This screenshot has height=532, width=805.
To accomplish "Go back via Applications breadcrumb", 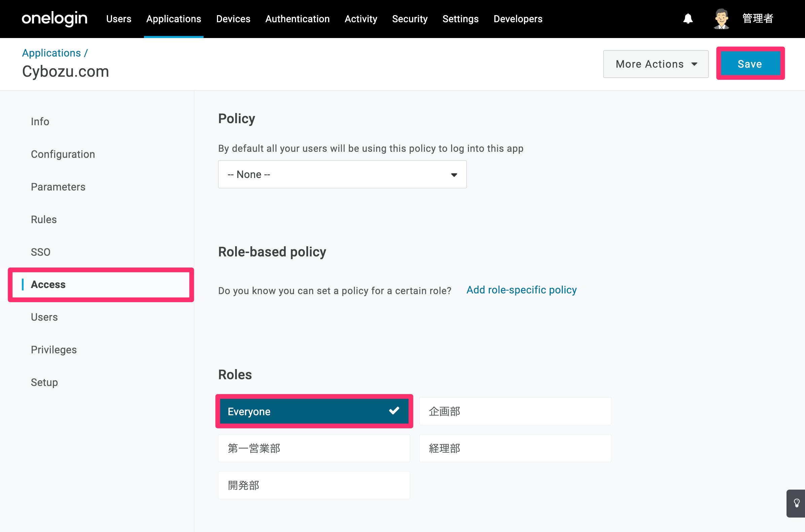I will [x=51, y=53].
